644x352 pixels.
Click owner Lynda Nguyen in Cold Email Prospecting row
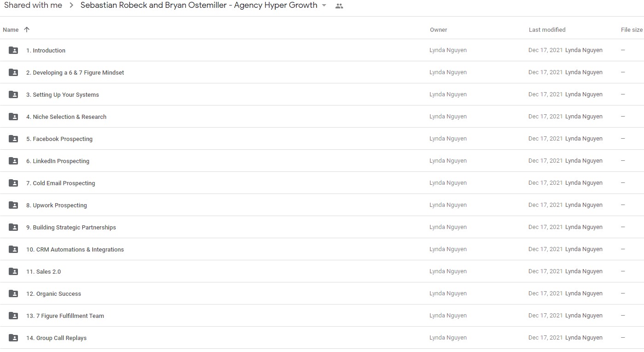click(448, 183)
